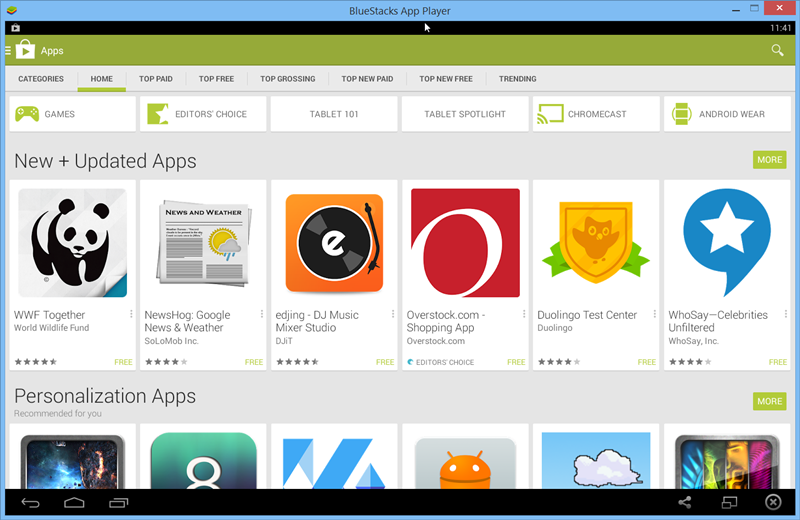Open the blue sailboat app thumbnail
Image resolution: width=800 pixels, height=520 pixels.
pyautogui.click(x=334, y=462)
